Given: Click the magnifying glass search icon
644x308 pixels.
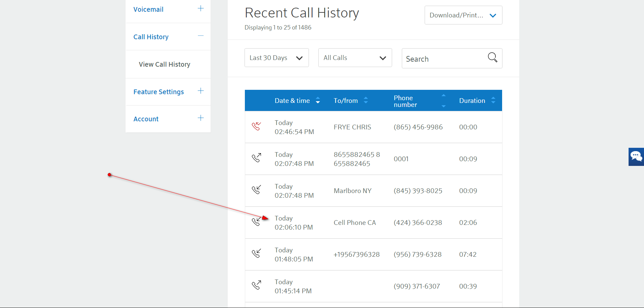Looking at the screenshot, I should tap(492, 58).
